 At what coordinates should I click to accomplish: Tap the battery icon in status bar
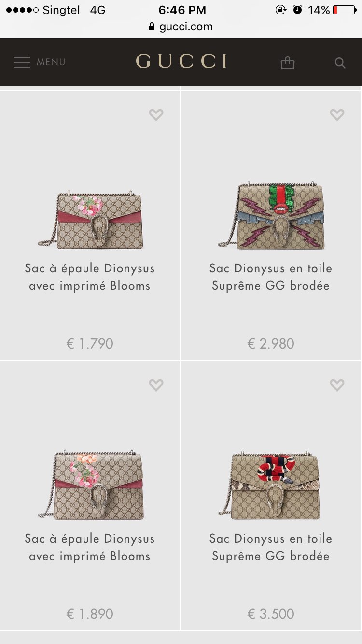[344, 10]
